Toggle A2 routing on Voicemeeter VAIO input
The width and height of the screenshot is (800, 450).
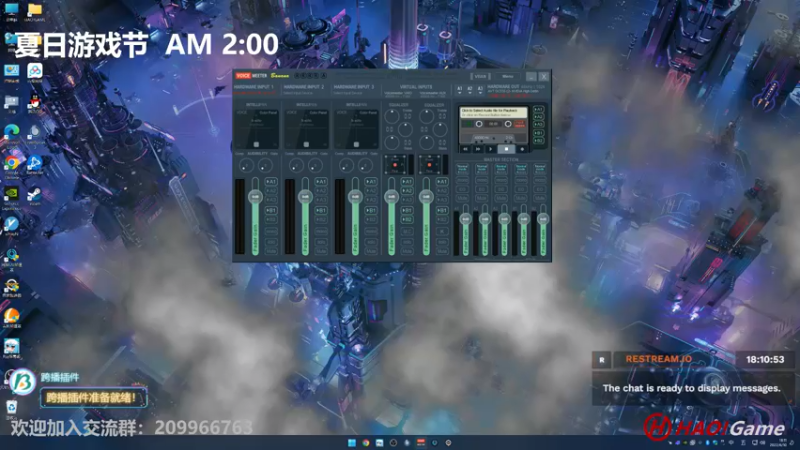(x=407, y=191)
